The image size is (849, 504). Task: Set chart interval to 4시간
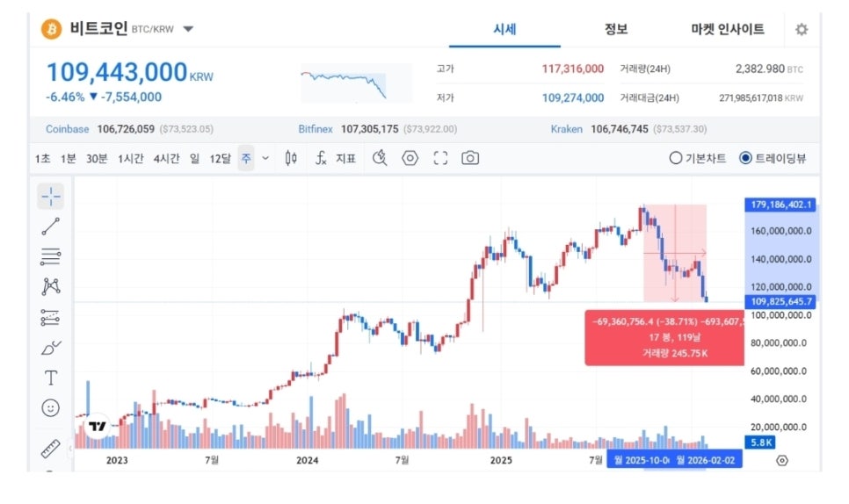[x=166, y=158]
